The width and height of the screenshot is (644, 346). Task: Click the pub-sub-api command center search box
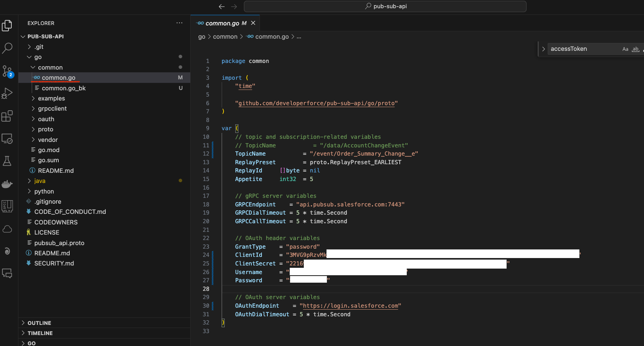(x=385, y=7)
